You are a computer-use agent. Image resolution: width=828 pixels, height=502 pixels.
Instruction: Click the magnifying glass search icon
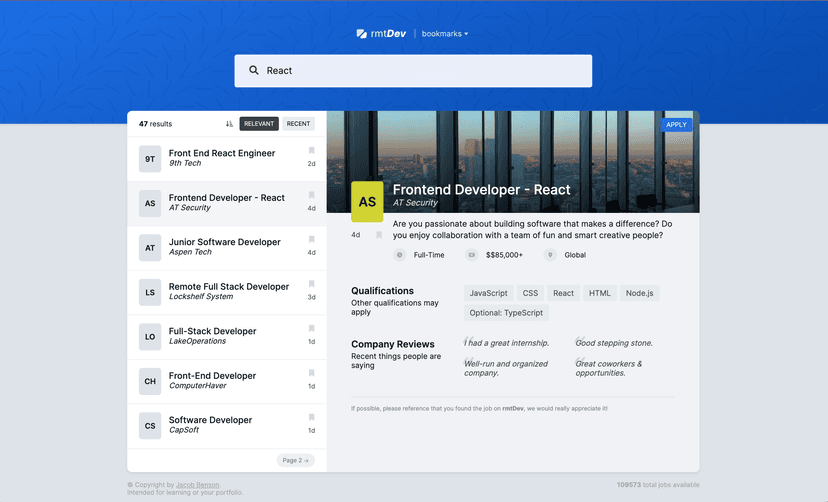click(254, 71)
